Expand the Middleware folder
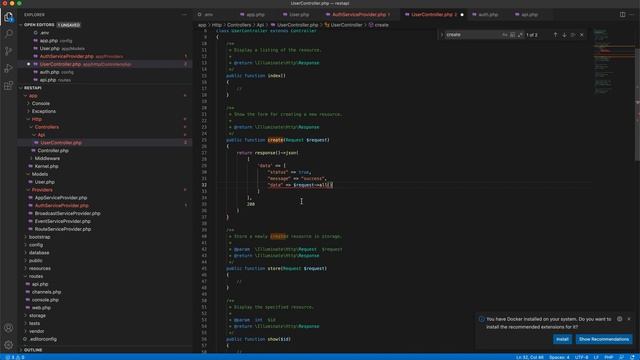This screenshot has height=360, width=640. pos(47,158)
